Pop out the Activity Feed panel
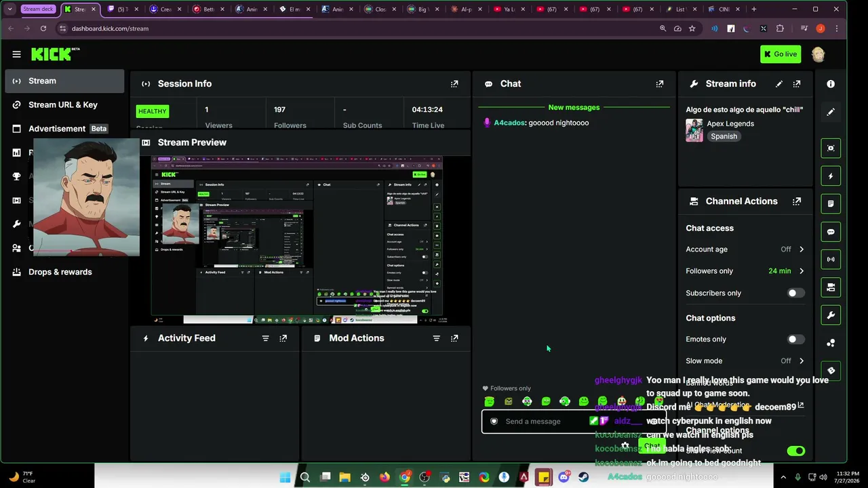Viewport: 868px width, 488px height. (283, 338)
